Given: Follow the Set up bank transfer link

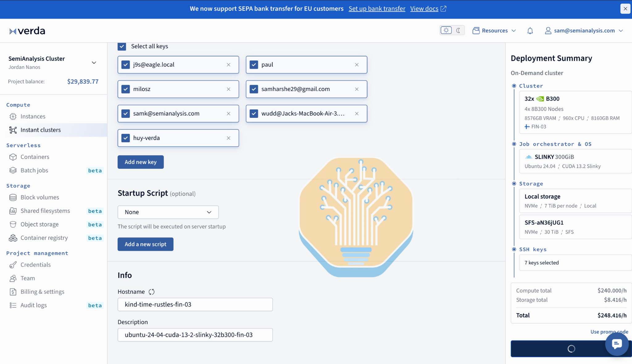Looking at the screenshot, I should [377, 9].
